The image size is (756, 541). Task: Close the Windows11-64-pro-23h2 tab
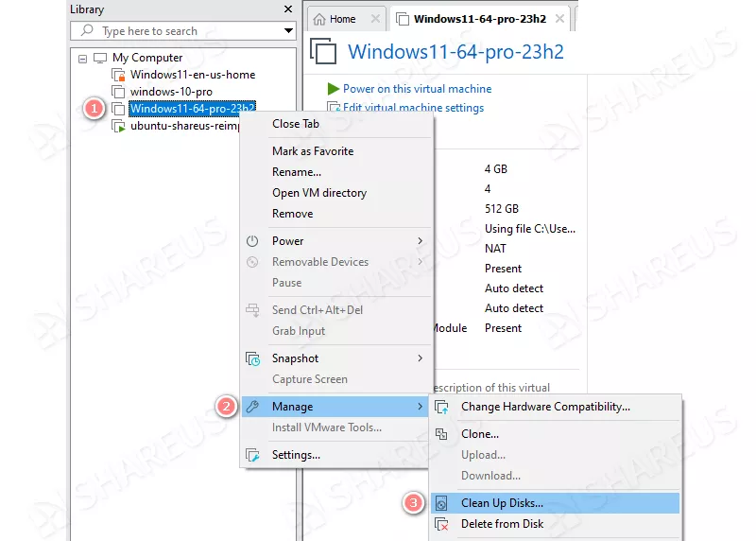coord(559,19)
